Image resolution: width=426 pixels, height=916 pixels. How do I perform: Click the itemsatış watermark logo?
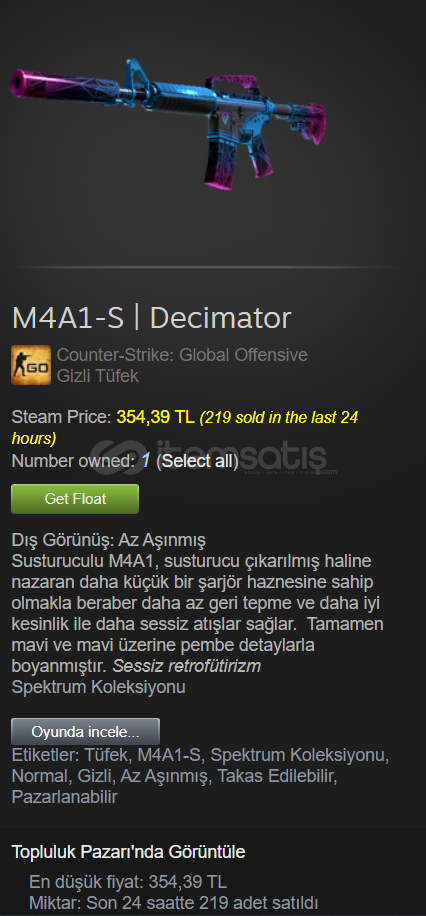(x=213, y=457)
